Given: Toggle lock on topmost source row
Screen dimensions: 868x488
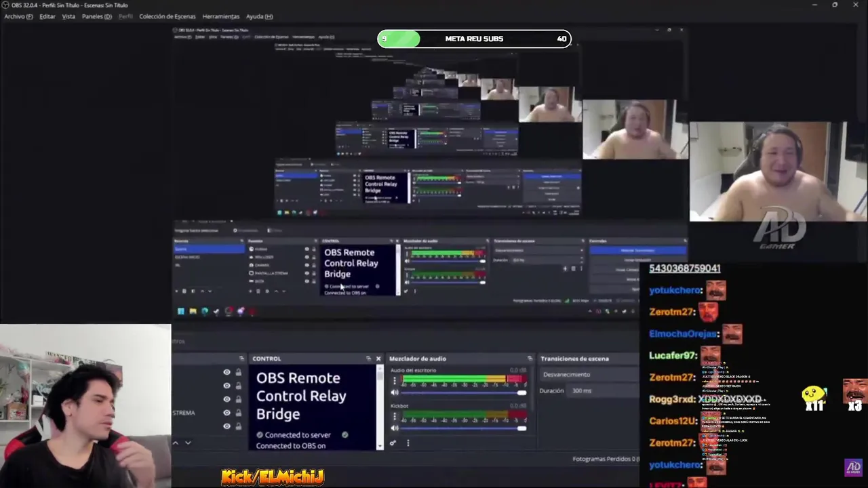Looking at the screenshot, I should pos(238,372).
